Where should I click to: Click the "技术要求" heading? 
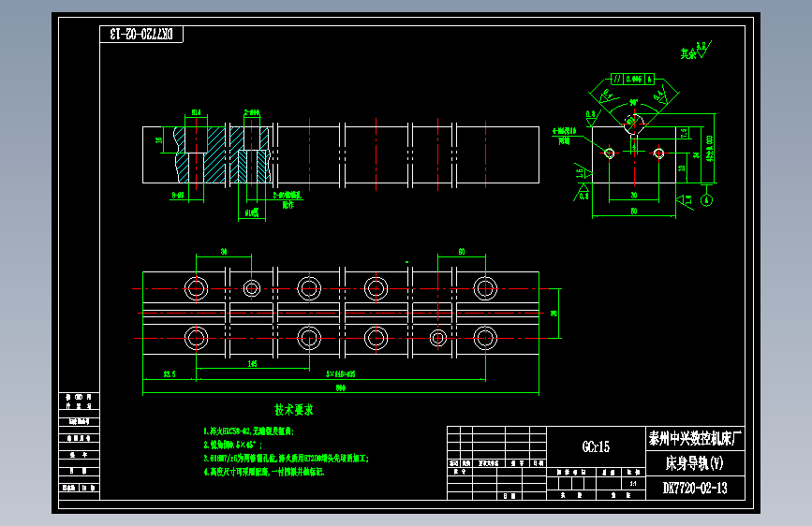tap(294, 410)
